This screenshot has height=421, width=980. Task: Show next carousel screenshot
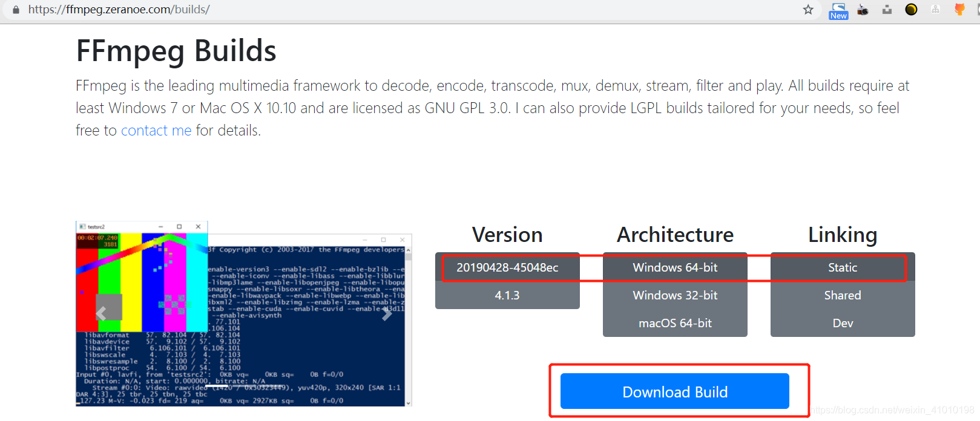pos(387,313)
